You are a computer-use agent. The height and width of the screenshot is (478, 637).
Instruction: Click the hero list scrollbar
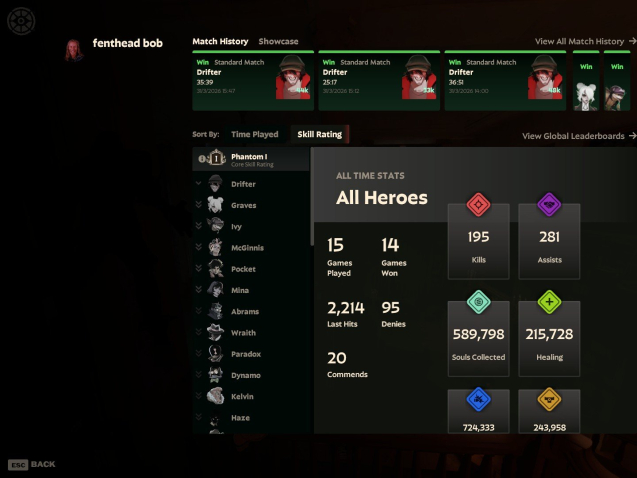[x=312, y=197]
